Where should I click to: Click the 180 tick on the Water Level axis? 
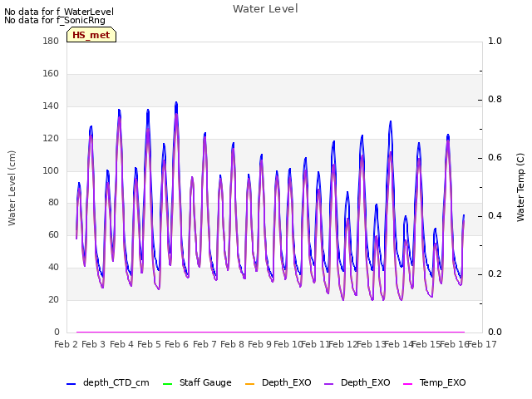coord(51,41)
